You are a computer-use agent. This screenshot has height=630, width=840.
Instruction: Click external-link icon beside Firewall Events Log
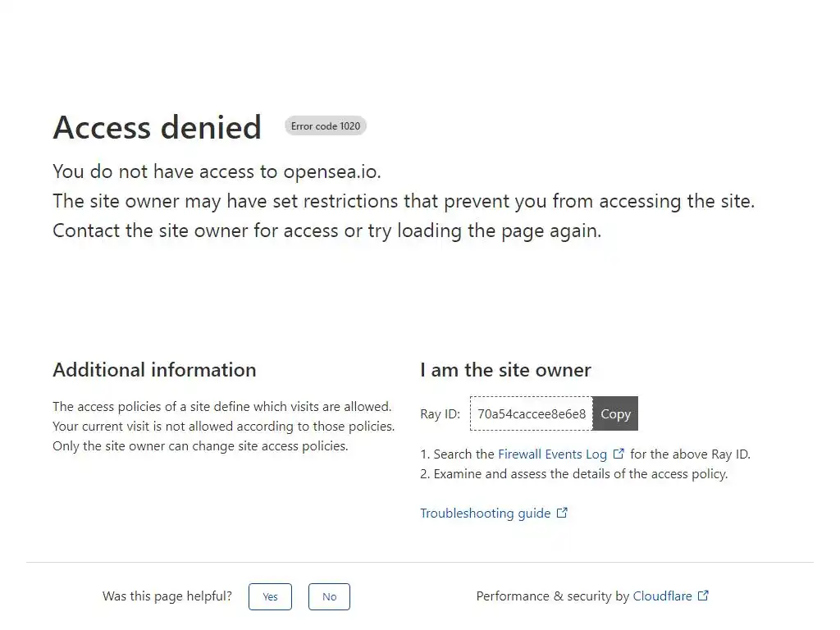(x=619, y=454)
